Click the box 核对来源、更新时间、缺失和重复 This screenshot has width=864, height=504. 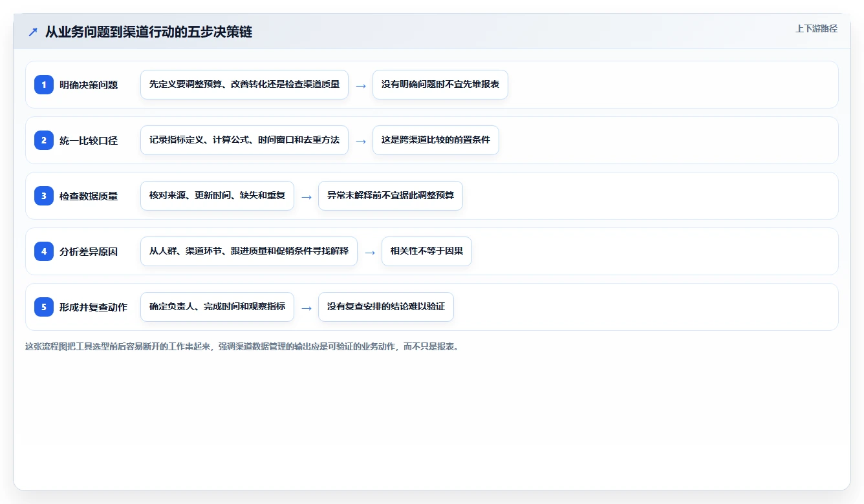coord(217,196)
